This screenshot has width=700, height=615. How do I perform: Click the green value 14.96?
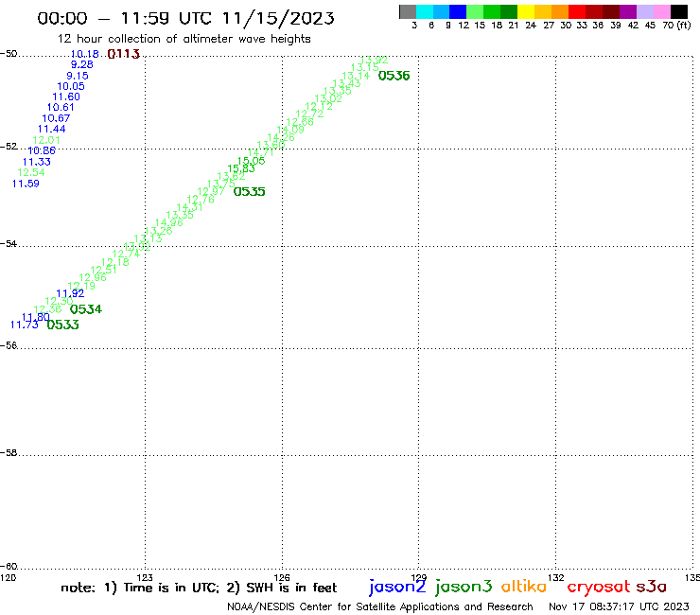tap(168, 222)
